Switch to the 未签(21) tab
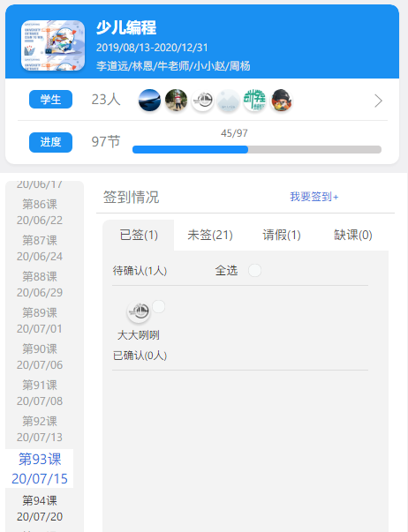The height and width of the screenshot is (532, 408). (x=210, y=235)
